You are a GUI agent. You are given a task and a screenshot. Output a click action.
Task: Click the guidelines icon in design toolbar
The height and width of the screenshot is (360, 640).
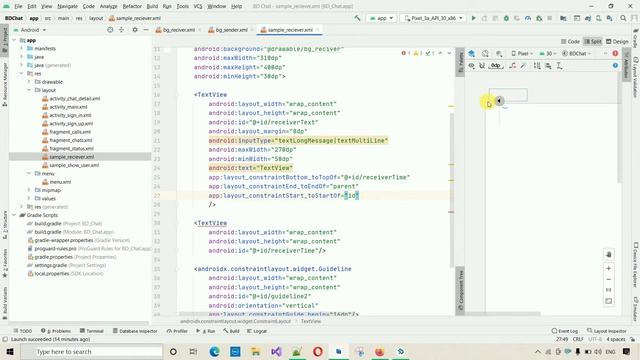coord(560,66)
